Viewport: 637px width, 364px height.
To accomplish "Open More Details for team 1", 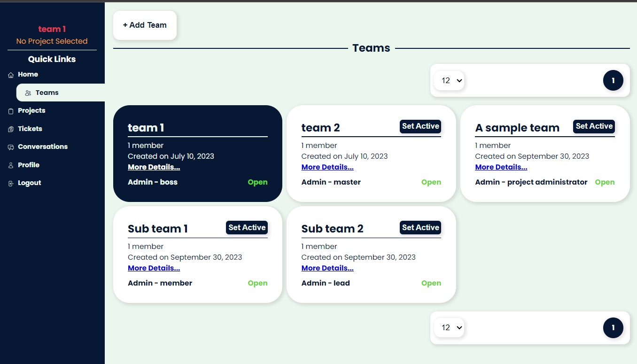I will click(x=154, y=167).
